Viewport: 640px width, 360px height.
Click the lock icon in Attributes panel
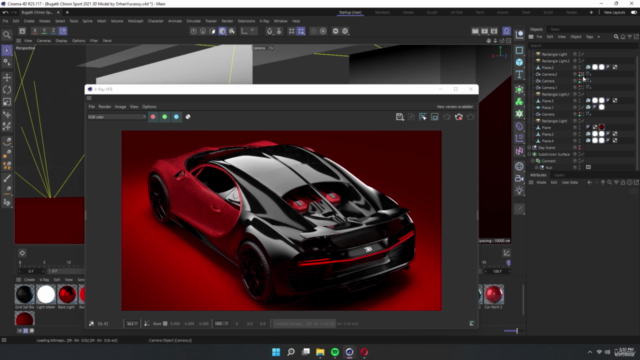click(x=623, y=182)
